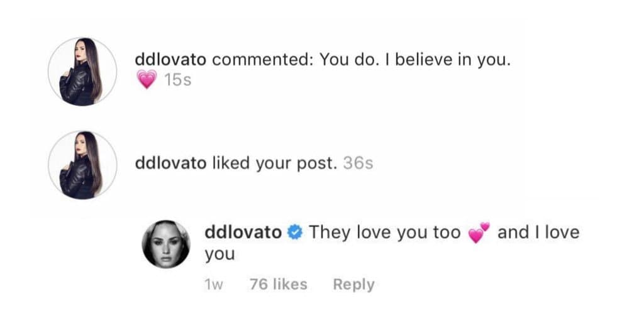Tap ddlovato username in the liked-post notification
Screen dimensions: 644x318
(170, 163)
